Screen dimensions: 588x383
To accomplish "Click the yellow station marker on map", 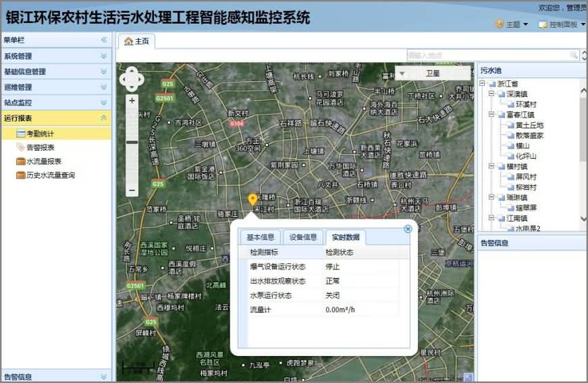I will 252,199.
